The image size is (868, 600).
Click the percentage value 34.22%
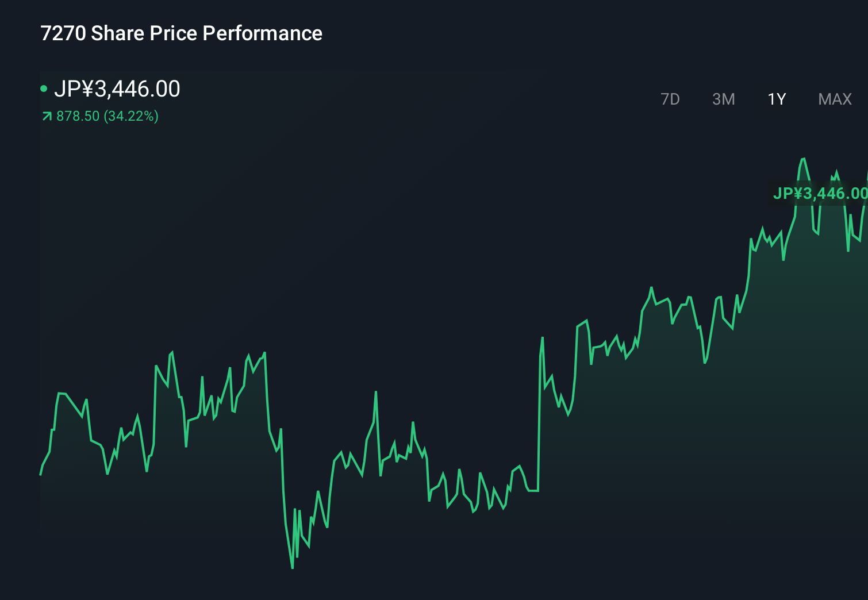pyautogui.click(x=130, y=117)
